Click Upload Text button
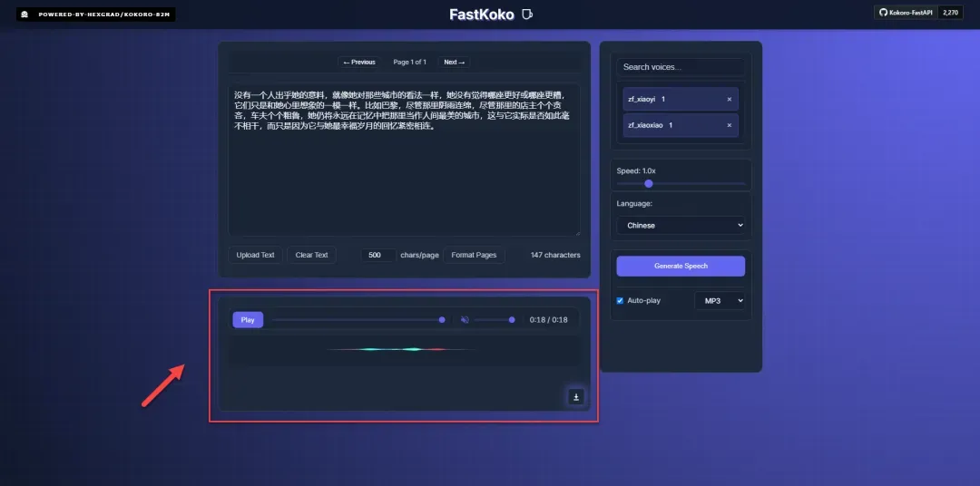Screen dimensions: 980x486 (255, 255)
